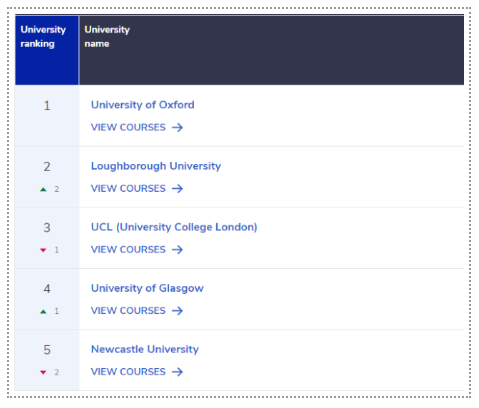The height and width of the screenshot is (408, 479).
Task: Click the red down triangle under rank 5
Action: 43,372
